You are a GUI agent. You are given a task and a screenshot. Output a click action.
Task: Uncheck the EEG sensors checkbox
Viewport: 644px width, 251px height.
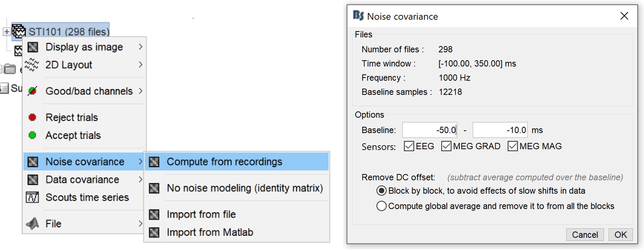click(x=409, y=146)
